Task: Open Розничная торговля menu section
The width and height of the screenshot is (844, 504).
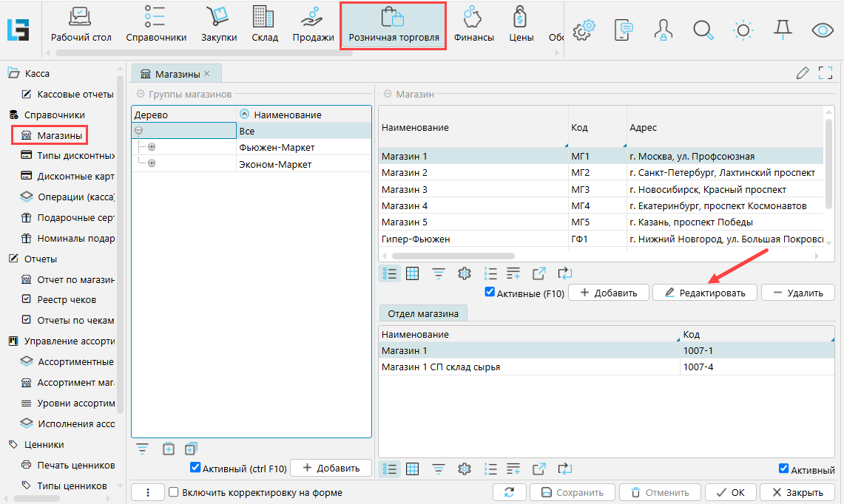Action: click(x=394, y=26)
